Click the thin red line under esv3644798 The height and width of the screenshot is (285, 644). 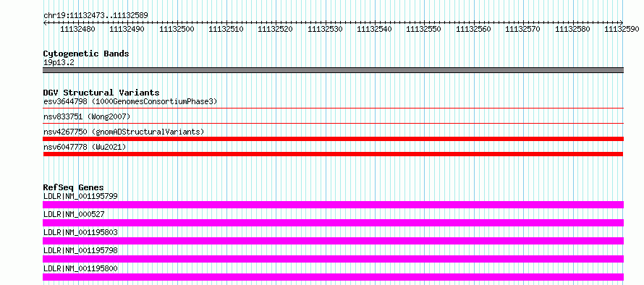333,108
